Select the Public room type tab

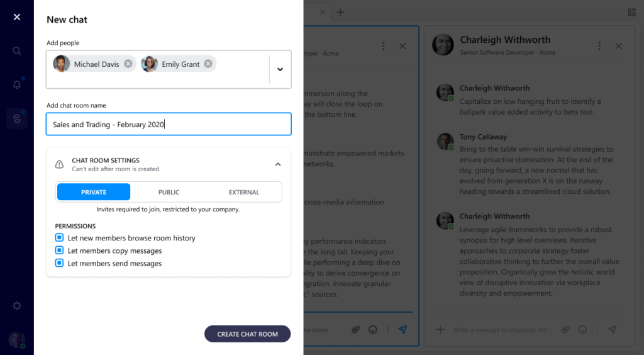coord(169,192)
